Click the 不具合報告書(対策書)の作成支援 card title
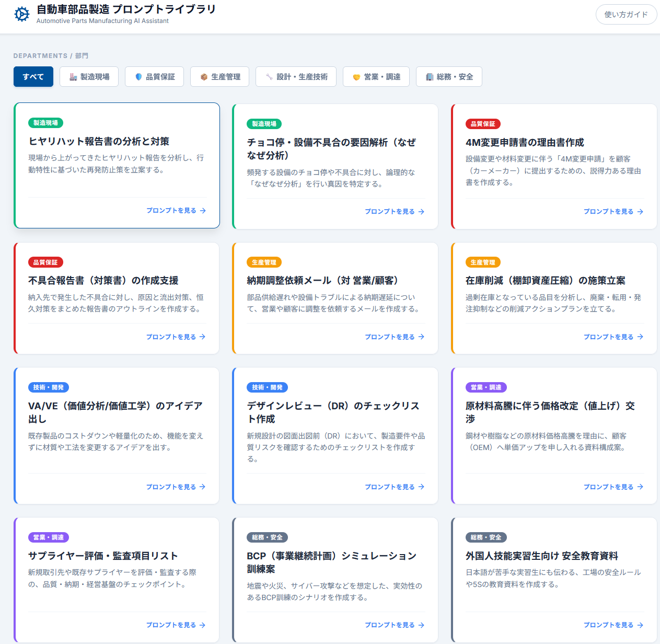Screen dimensions: 660x644 (x=103, y=281)
